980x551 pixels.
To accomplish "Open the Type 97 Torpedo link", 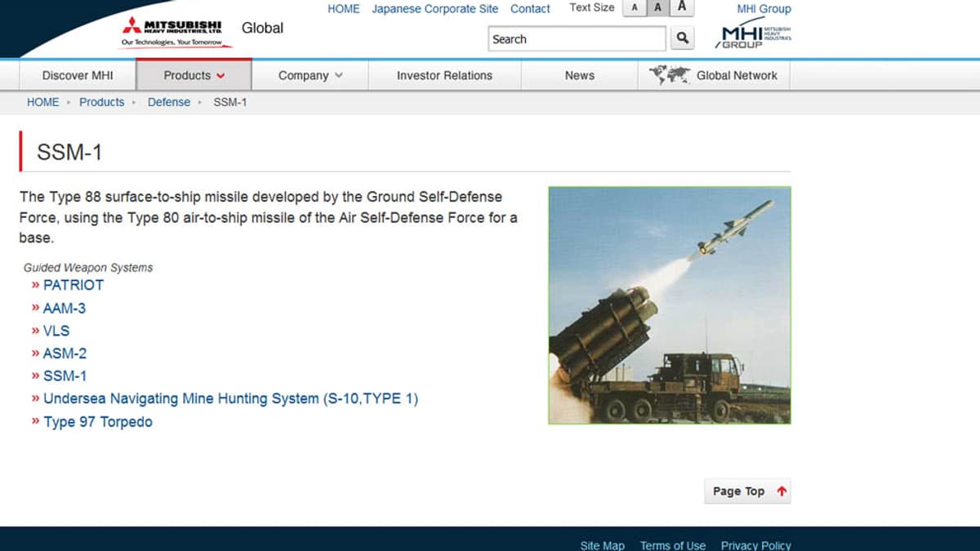I will click(98, 422).
